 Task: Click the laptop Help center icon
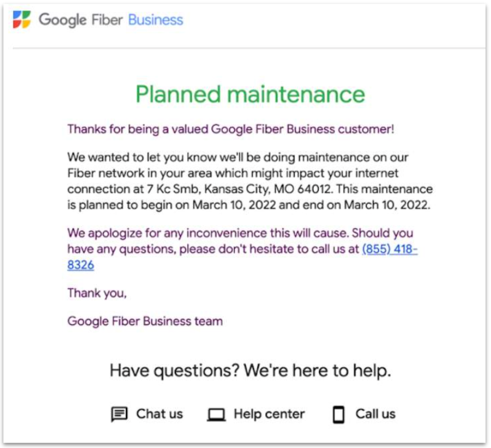pyautogui.click(x=216, y=415)
